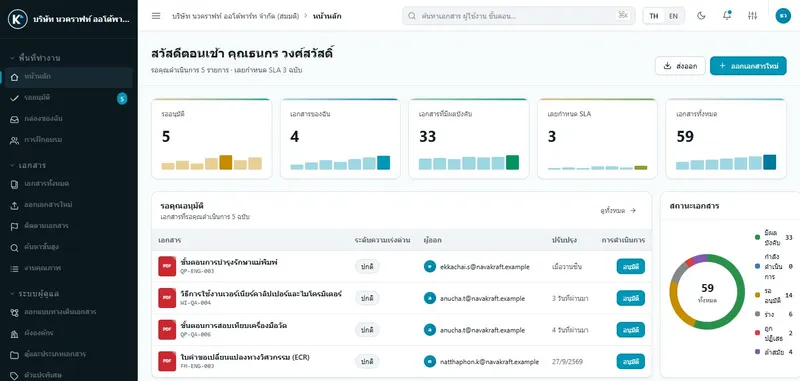This screenshot has height=381, width=800.
Task: Approve the FM-ENG-003 document
Action: (x=631, y=361)
